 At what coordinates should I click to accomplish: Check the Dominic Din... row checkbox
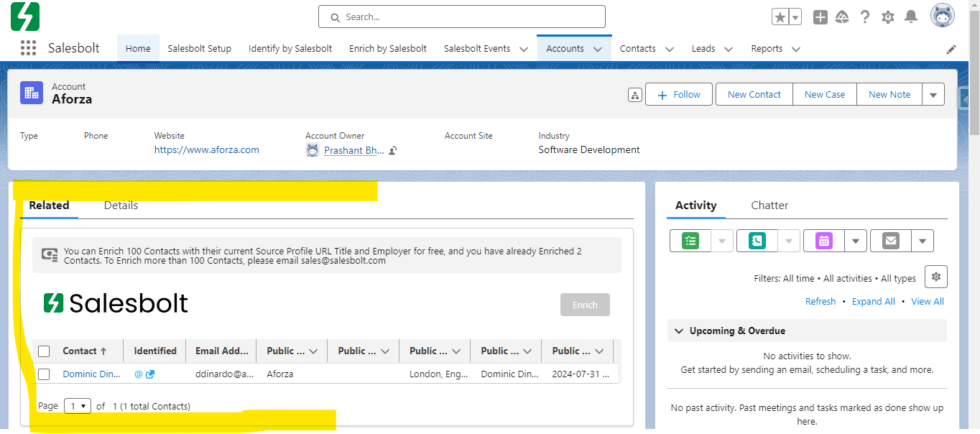click(x=44, y=374)
